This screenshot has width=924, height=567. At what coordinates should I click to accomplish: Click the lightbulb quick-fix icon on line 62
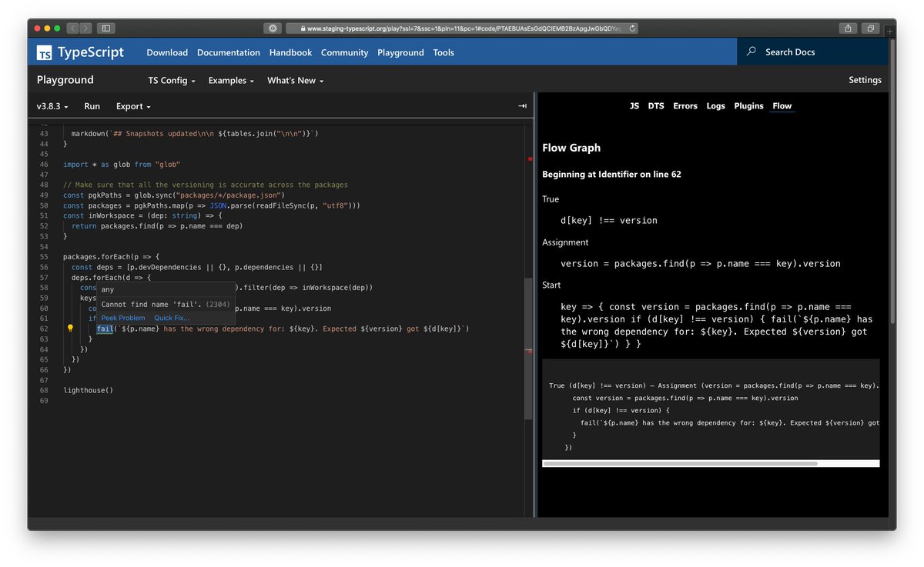tap(70, 329)
